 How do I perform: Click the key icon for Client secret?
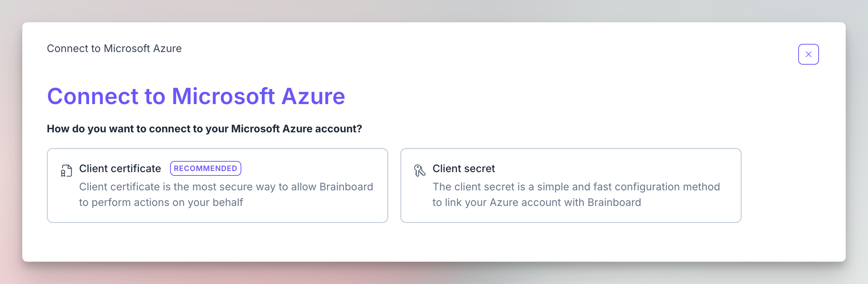tap(420, 170)
